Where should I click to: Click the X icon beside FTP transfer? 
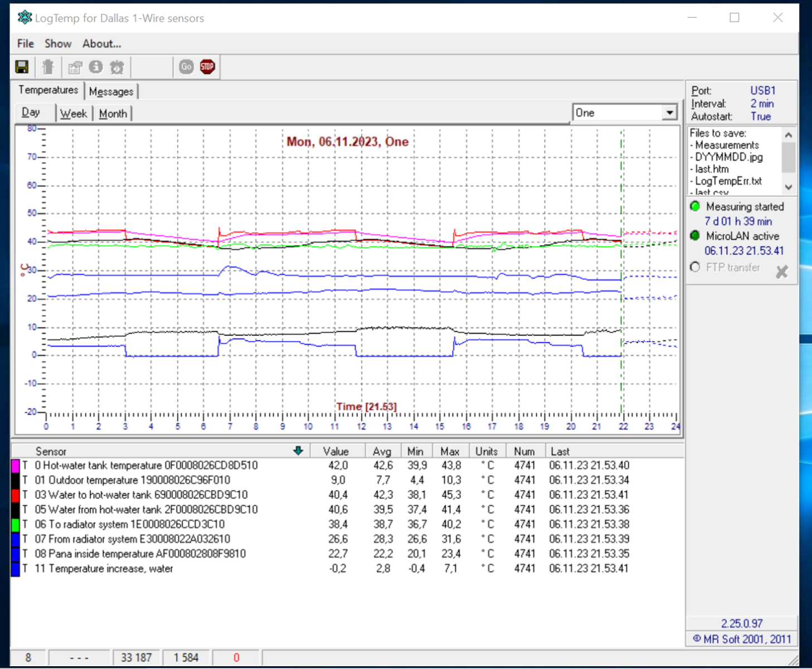[x=782, y=272]
